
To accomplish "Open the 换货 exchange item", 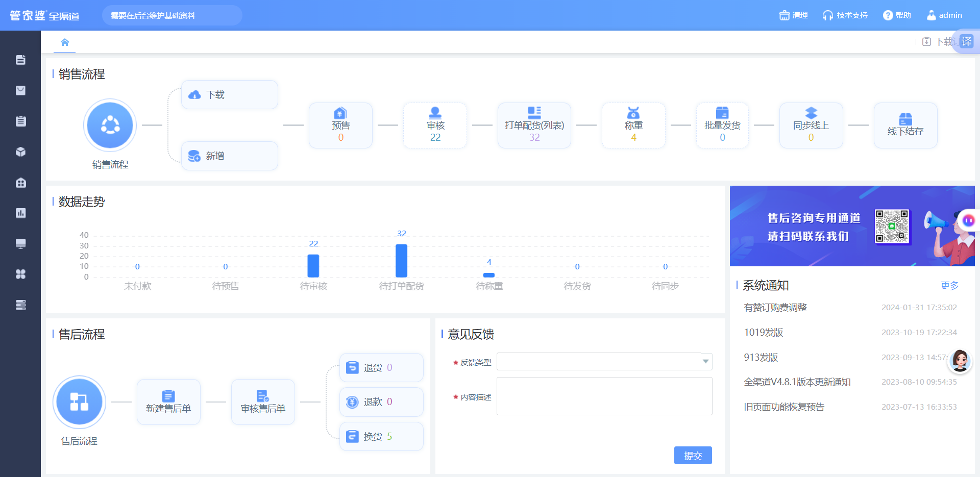I will (x=381, y=436).
